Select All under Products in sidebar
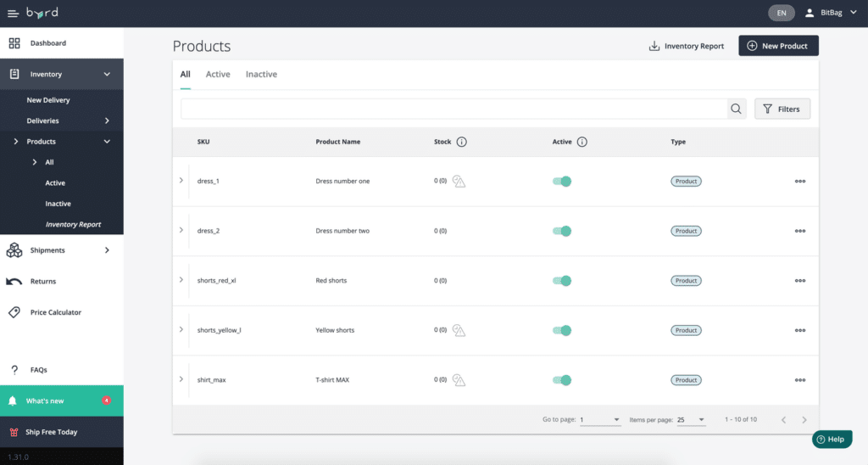The height and width of the screenshot is (465, 868). (49, 162)
